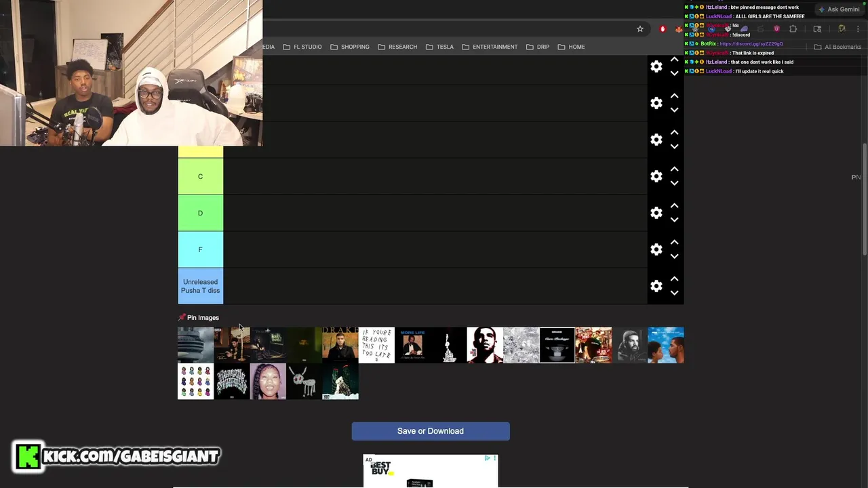Open the SHOPPING bookmarks folder
The height and width of the screenshot is (488, 868).
point(350,47)
